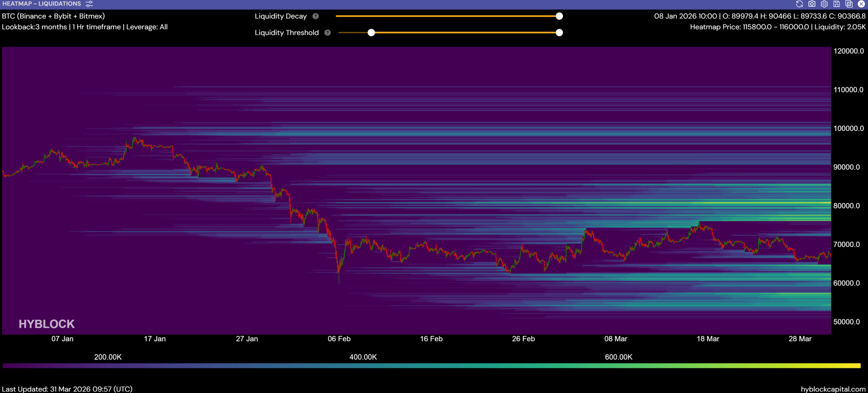The image size is (868, 393).
Task: Click Liquidity Threshold left slider handle
Action: click(371, 33)
